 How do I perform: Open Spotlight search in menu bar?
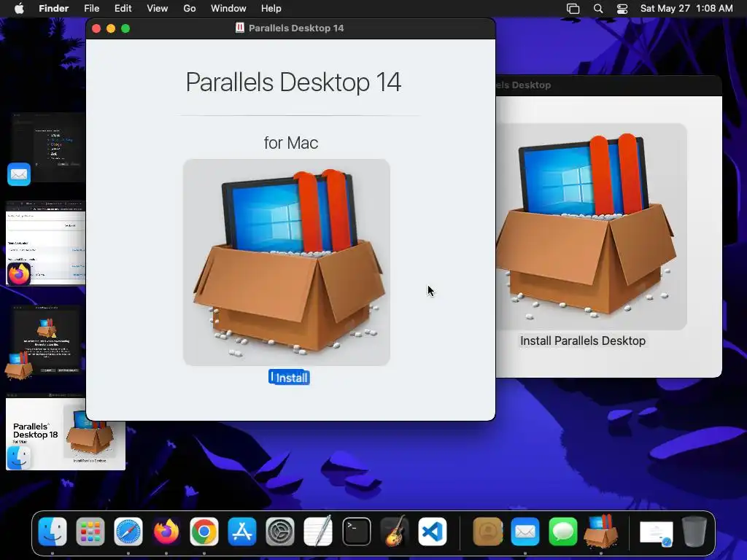pos(598,9)
